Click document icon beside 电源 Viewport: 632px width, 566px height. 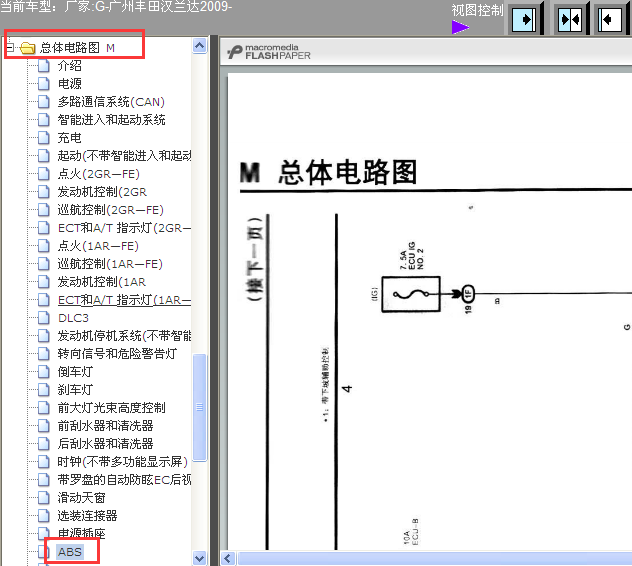44,84
